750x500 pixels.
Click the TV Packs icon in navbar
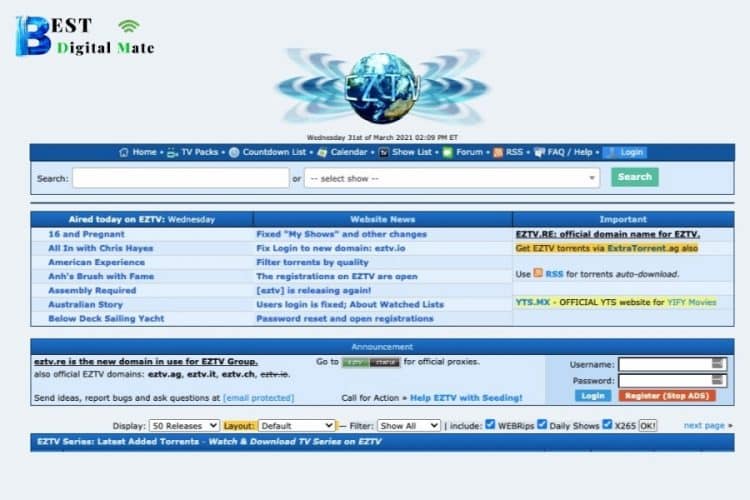[x=172, y=153]
